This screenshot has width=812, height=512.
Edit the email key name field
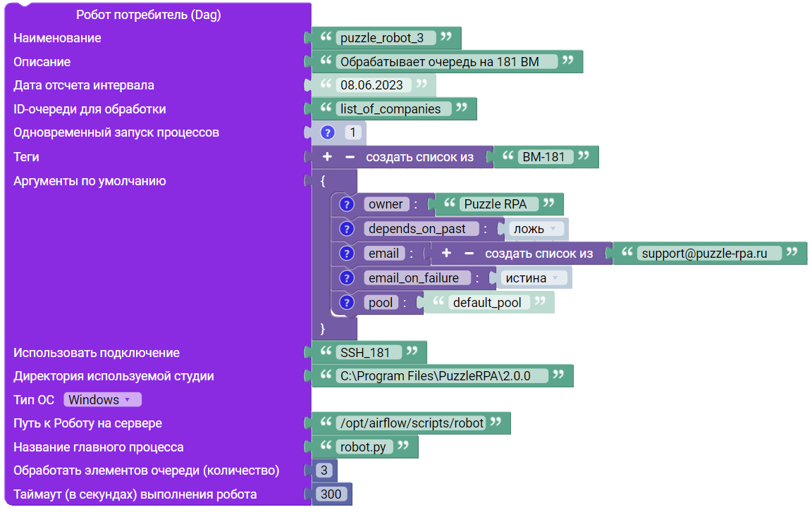pyautogui.click(x=384, y=254)
